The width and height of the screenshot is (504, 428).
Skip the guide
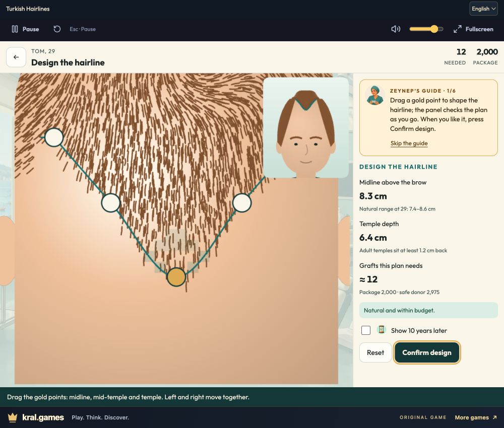coord(409,143)
